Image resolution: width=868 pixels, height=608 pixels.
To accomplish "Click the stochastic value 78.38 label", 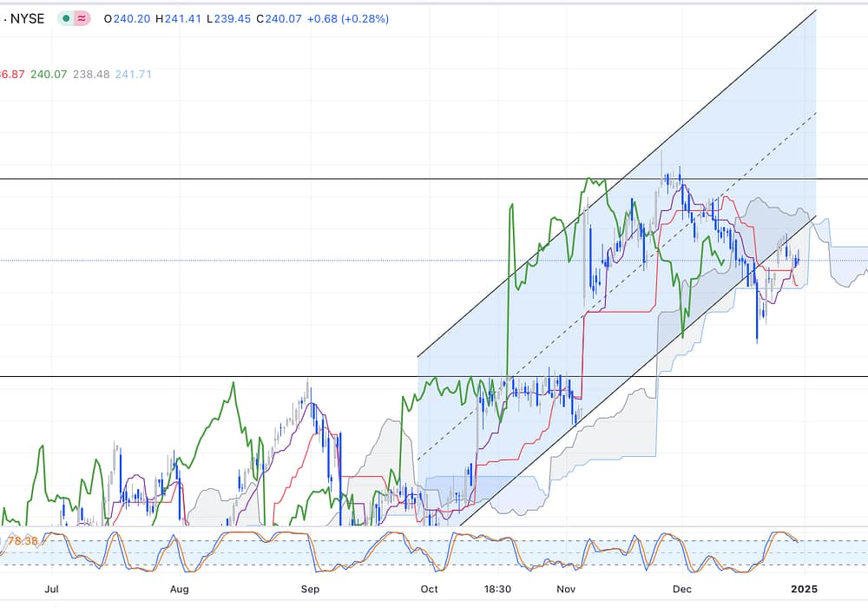I will pos(23,541).
